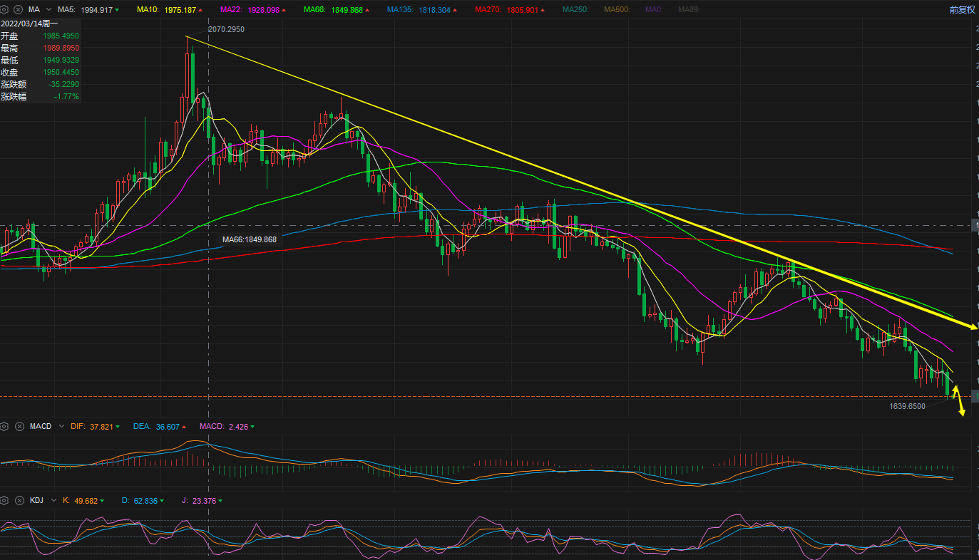
Task: Select the KDJ indicator name
Action: 36,500
